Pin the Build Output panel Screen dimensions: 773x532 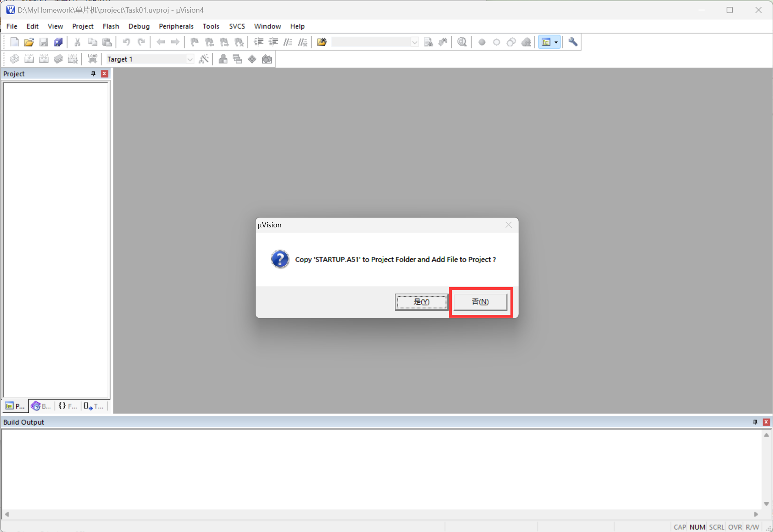pos(755,422)
